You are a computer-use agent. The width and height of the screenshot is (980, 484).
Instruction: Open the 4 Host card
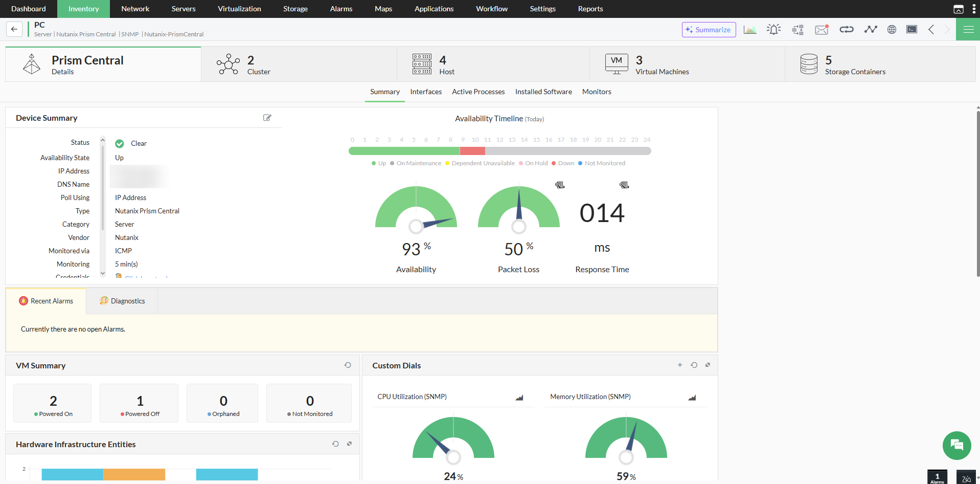tap(493, 64)
